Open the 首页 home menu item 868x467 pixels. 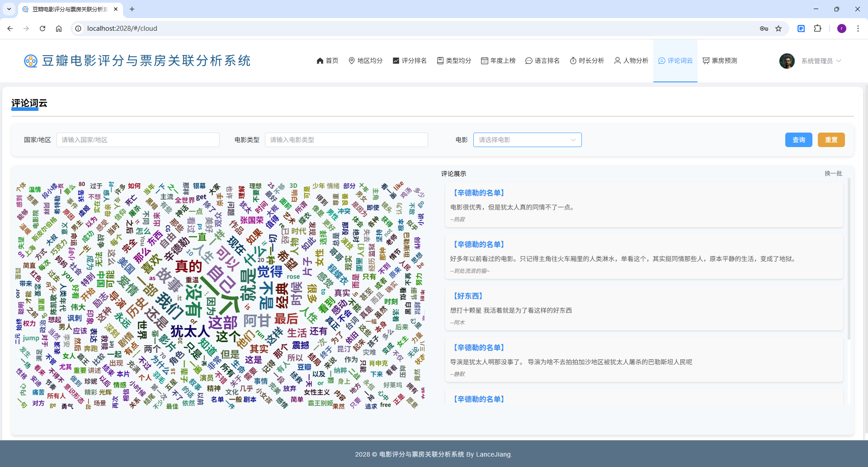(327, 61)
